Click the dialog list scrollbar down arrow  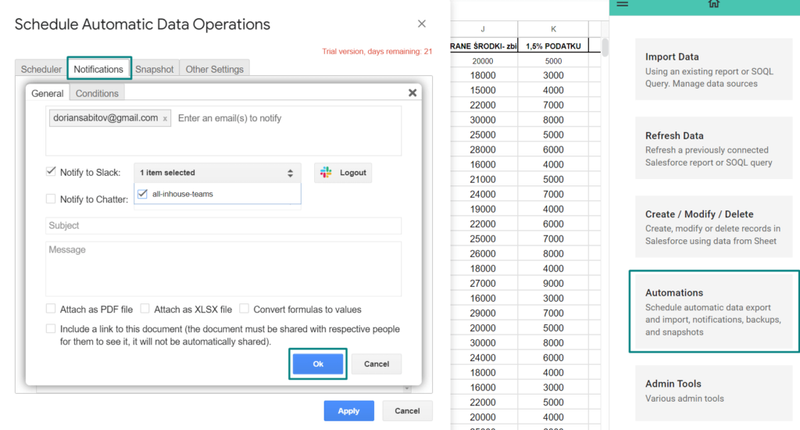[x=407, y=389]
